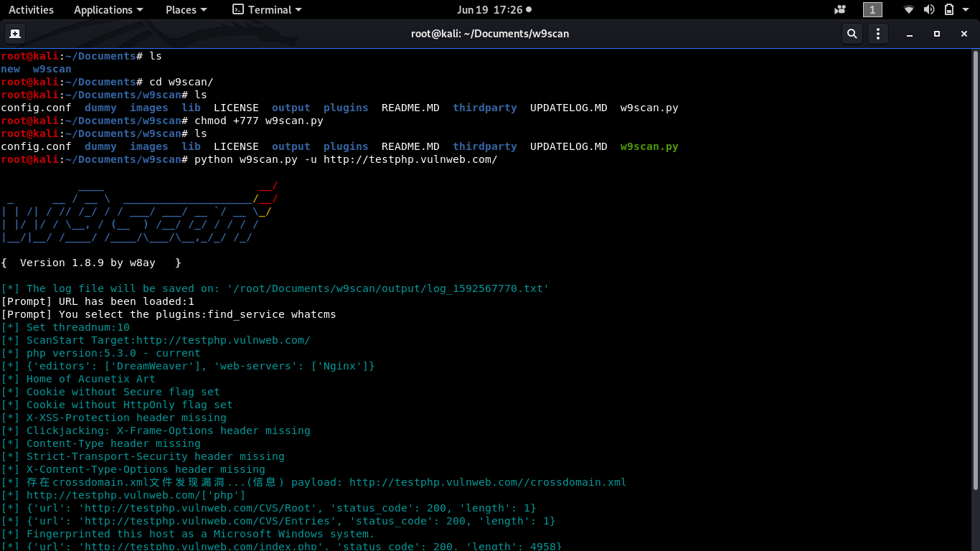Click the terminal search icon

pos(852,34)
